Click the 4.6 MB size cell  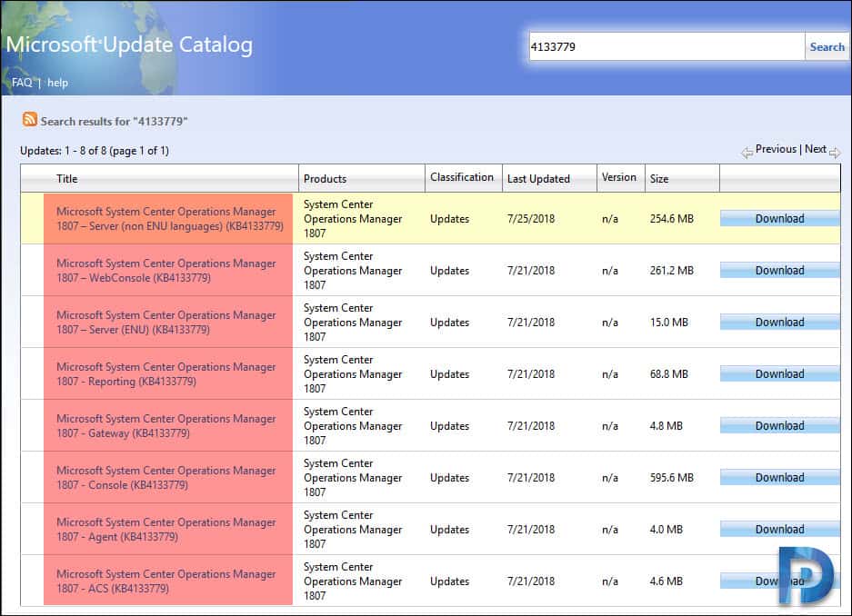[x=667, y=581]
